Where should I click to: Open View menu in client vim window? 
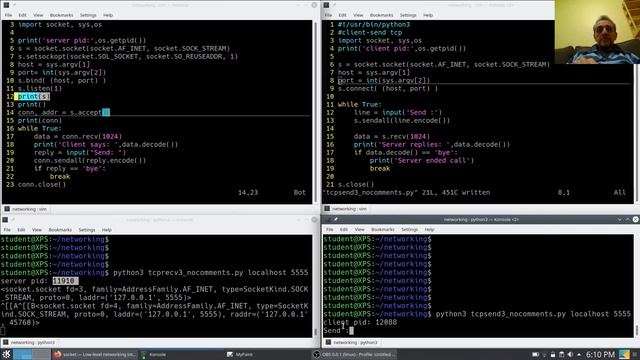358,15
